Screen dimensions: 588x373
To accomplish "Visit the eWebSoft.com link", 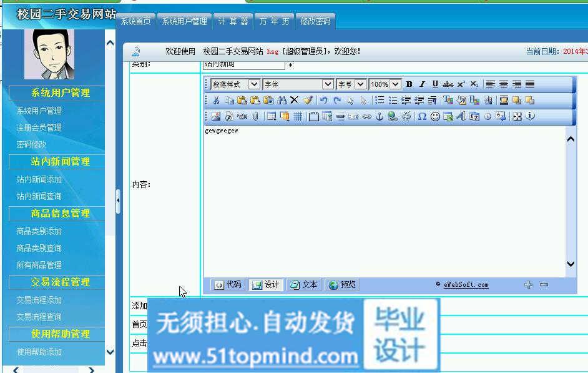I will click(x=466, y=285).
